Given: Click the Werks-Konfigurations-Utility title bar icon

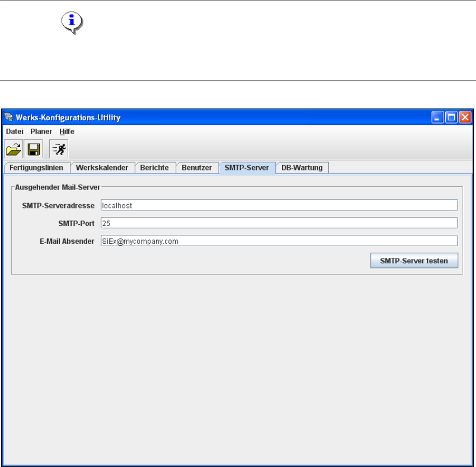Looking at the screenshot, I should pyautogui.click(x=9, y=117).
